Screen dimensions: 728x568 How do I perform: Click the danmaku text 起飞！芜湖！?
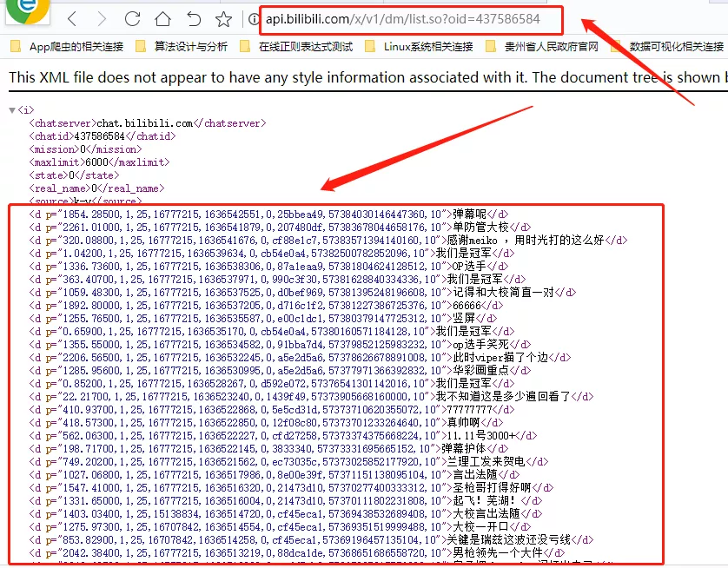pos(484,501)
